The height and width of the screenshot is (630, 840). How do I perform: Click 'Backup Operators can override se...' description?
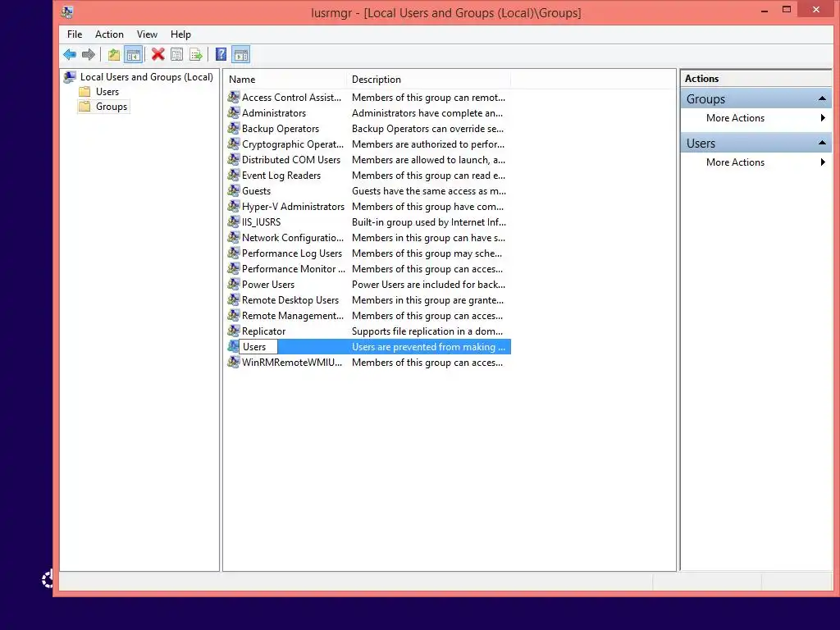pyautogui.click(x=427, y=129)
